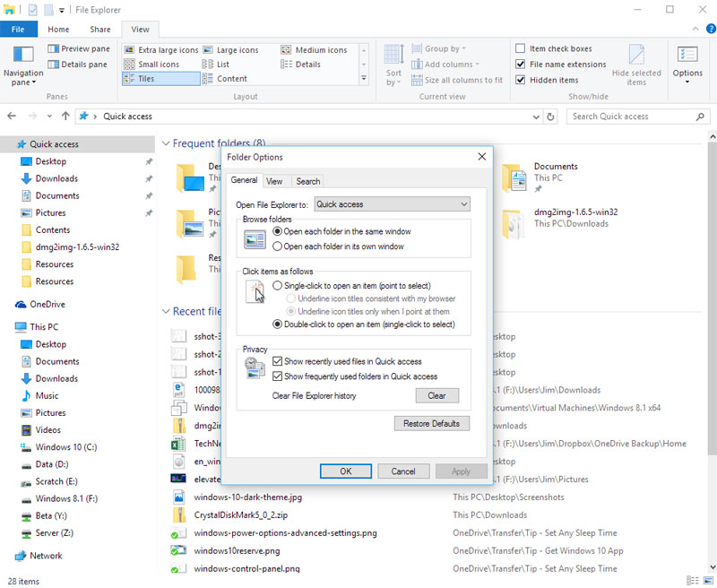Screen dimensions: 717x588
Task: Open the address bar history dropdown
Action: coord(536,117)
